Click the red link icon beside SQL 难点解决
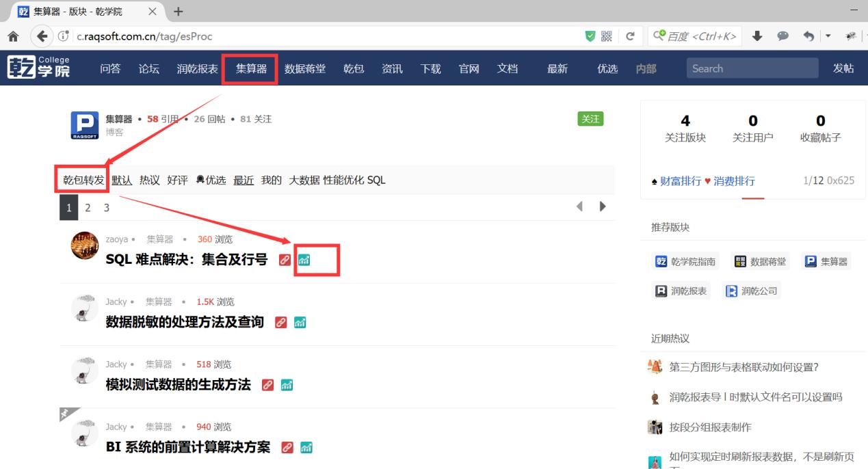The width and height of the screenshot is (868, 469). (x=285, y=260)
